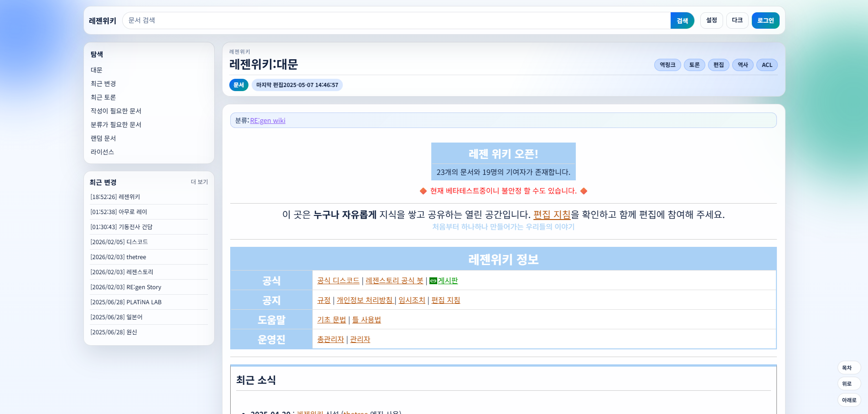The height and width of the screenshot is (414, 868).
Task: Open recent change entry 아무로 레이
Action: tap(119, 212)
